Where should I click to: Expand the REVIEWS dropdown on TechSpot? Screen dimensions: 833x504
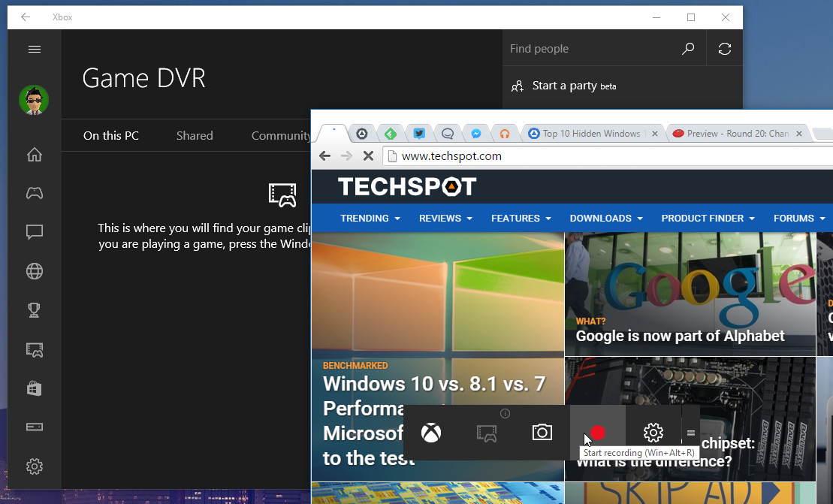(445, 219)
